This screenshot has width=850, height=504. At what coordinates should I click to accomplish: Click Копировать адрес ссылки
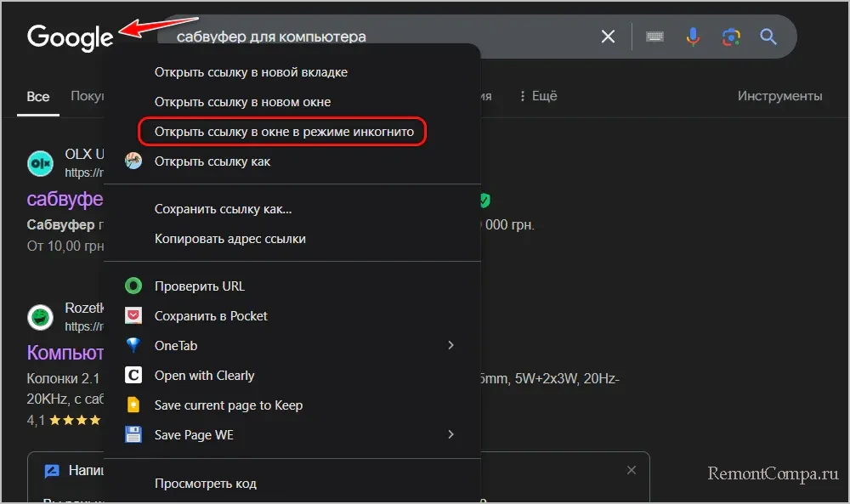(x=229, y=239)
